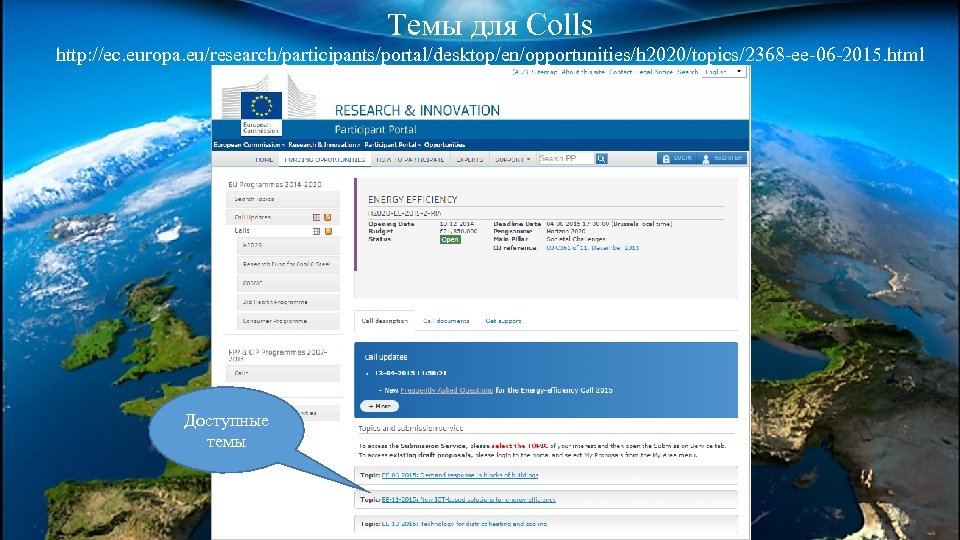Open the Frequently Asked Questions link
Screen dimensions: 960x540
pyautogui.click(x=446, y=390)
